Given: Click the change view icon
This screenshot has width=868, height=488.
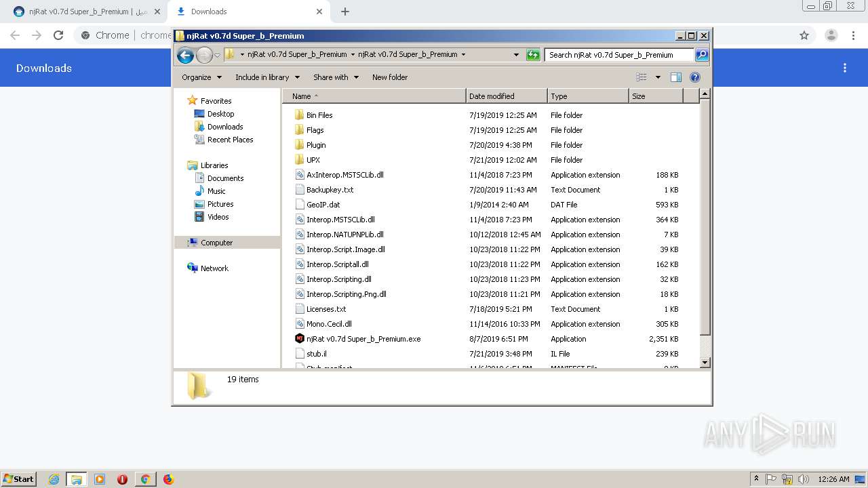Looking at the screenshot, I should coord(642,77).
